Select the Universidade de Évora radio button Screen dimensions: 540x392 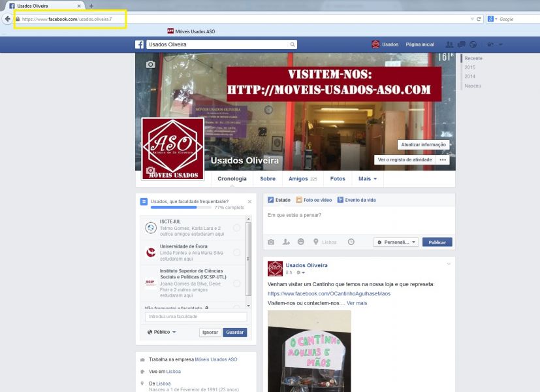tap(236, 252)
